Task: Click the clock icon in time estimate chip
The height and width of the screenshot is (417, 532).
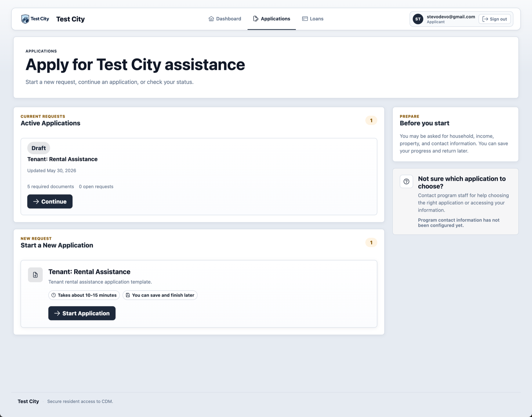Action: [53, 295]
